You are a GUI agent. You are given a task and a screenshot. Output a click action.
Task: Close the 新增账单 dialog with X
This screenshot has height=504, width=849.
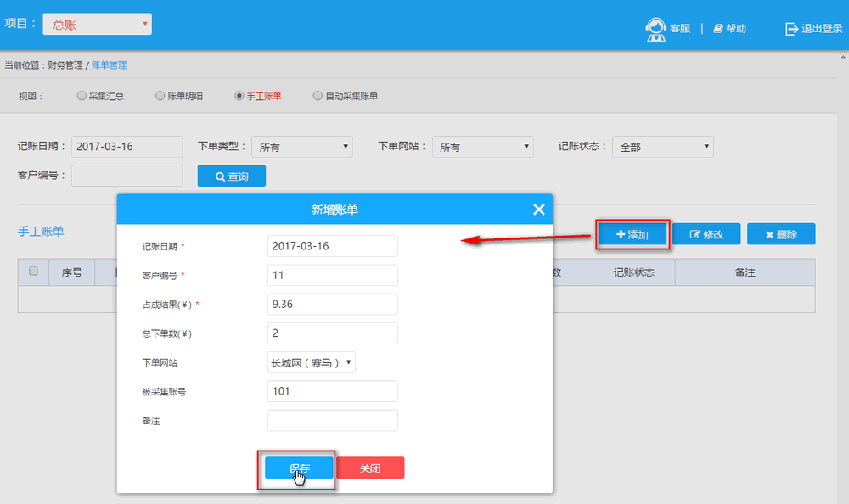pos(538,210)
